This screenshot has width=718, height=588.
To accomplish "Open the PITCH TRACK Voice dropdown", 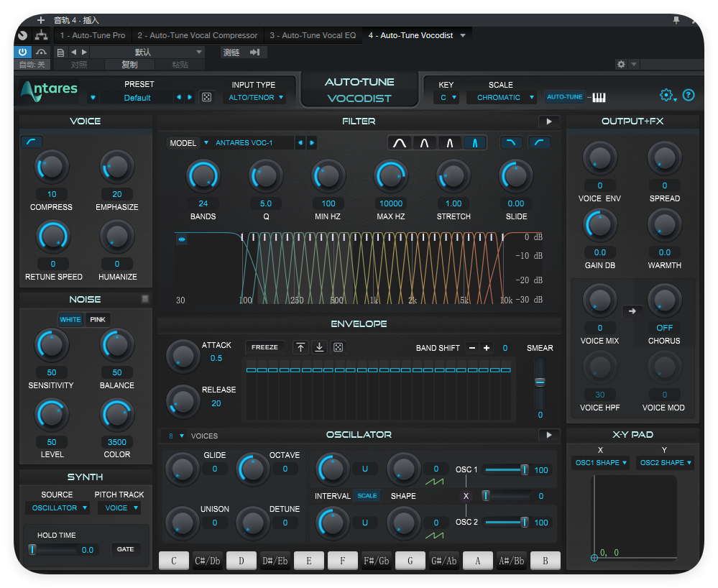I will pyautogui.click(x=119, y=508).
